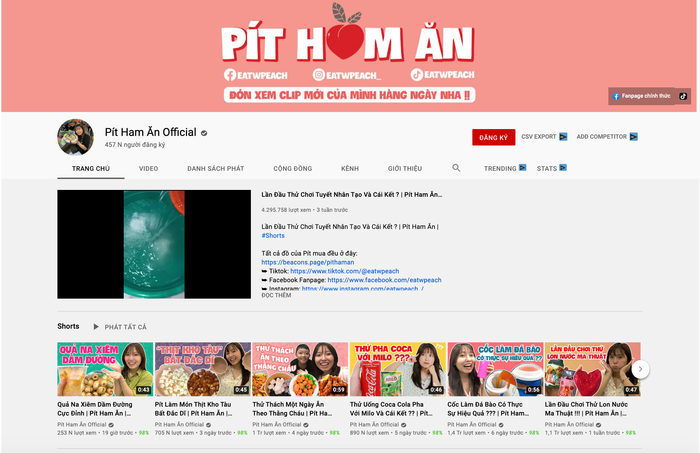
Task: Click the Pít Ham Ăn Official channel avatar
Action: 75,137
